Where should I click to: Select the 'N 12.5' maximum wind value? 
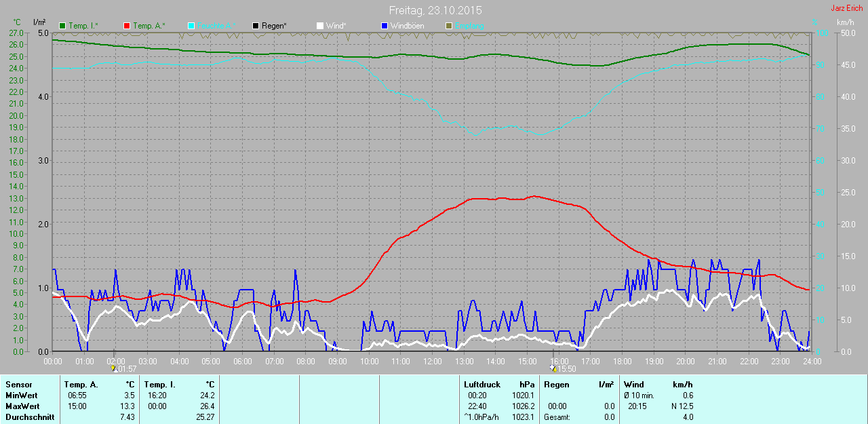pyautogui.click(x=682, y=406)
